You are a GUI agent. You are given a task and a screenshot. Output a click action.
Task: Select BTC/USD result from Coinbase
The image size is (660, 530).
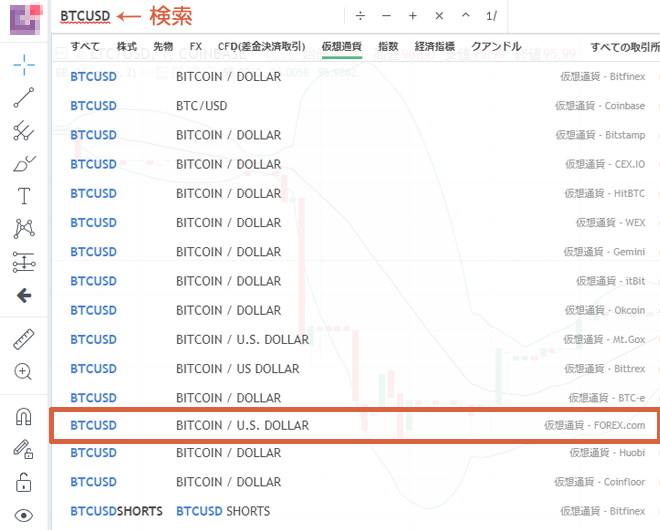[x=356, y=106]
